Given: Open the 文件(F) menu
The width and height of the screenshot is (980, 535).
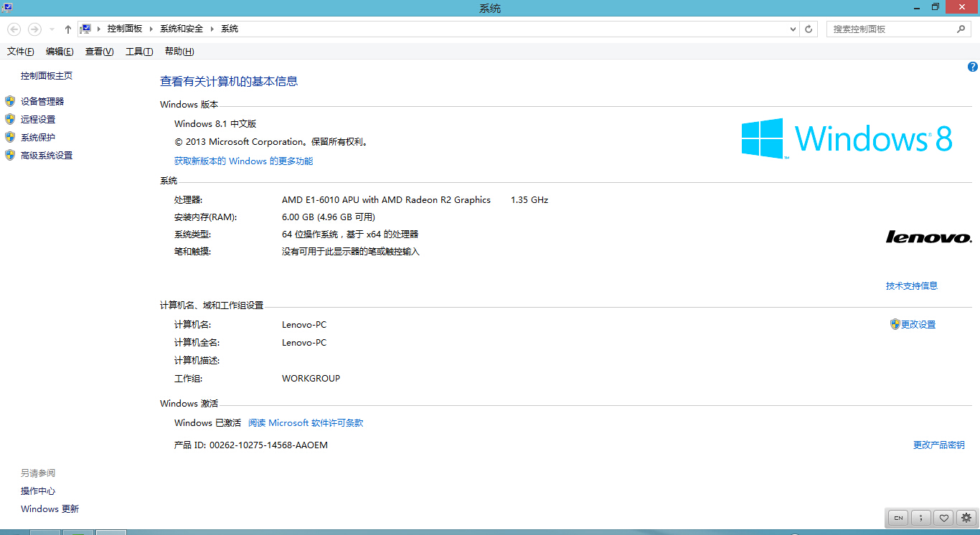Looking at the screenshot, I should (21, 52).
